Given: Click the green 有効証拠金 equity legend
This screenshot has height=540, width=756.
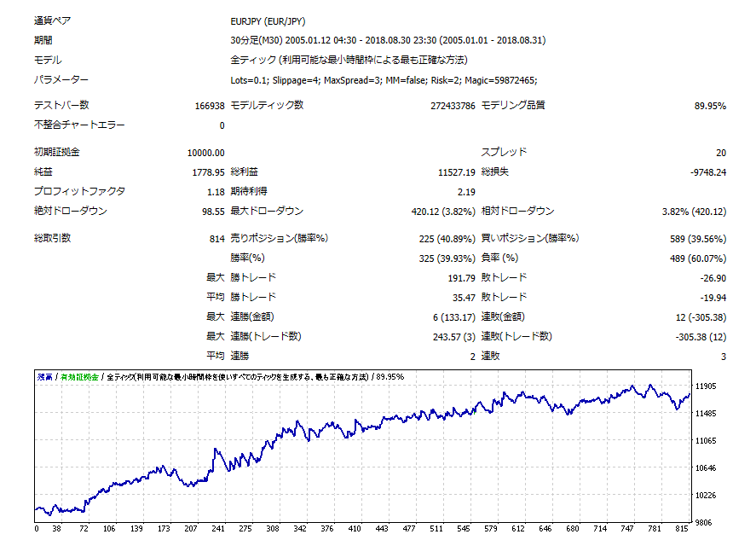Looking at the screenshot, I should click(x=79, y=377).
